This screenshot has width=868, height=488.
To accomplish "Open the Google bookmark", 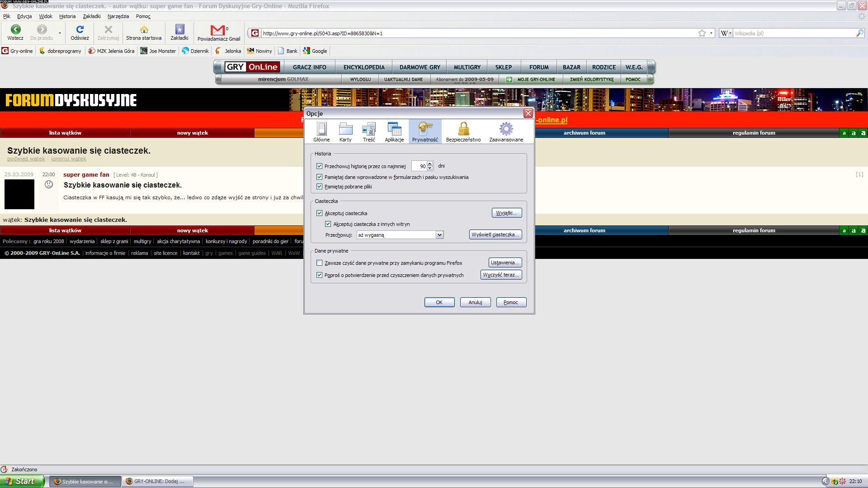I will tap(315, 51).
